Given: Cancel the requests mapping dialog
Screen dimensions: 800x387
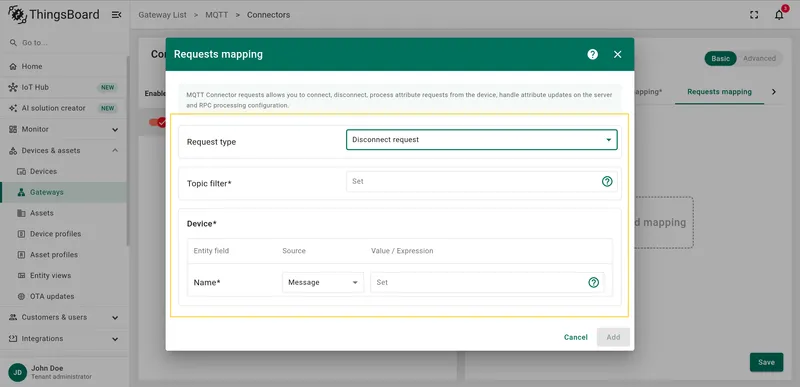Looking at the screenshot, I should [576, 337].
